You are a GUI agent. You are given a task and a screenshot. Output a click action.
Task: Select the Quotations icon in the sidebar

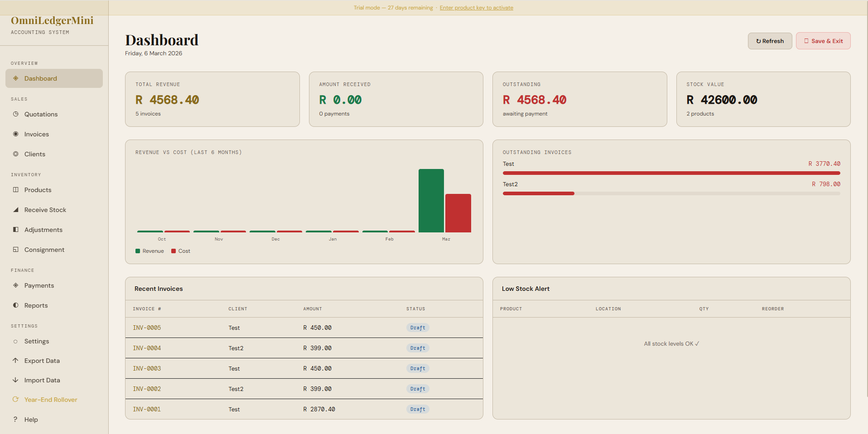pos(16,114)
